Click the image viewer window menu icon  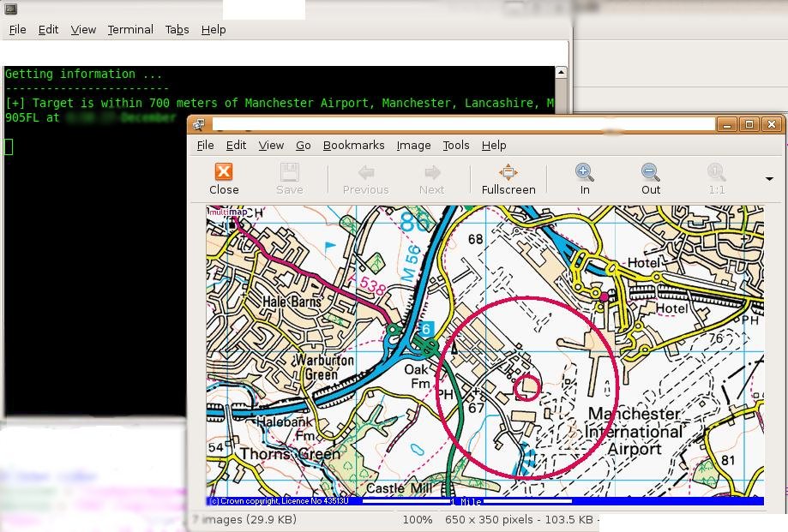pyautogui.click(x=199, y=124)
